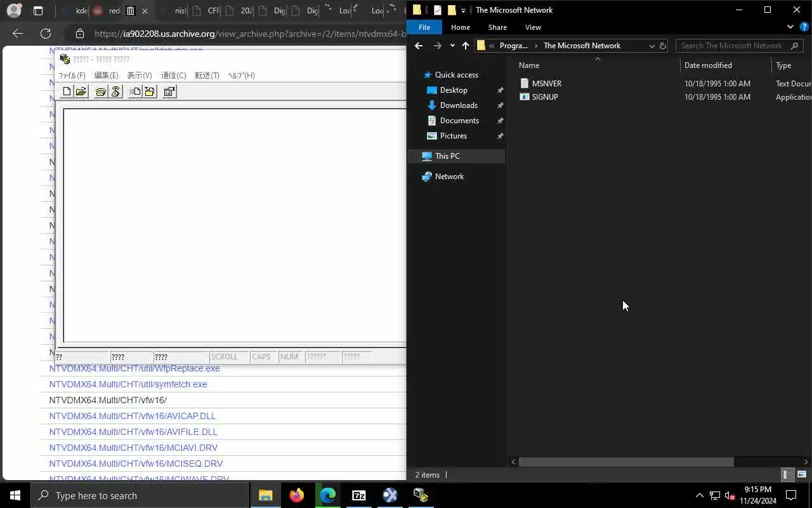Open the vfw16/AVICAP.DLL link
Screen dimensions: 812x508
tap(133, 416)
